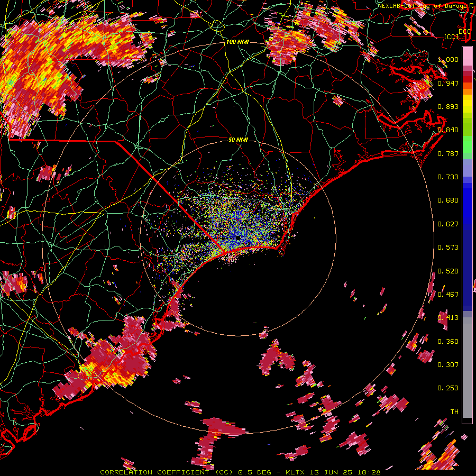
Task: Click the bright green band of the color bar
Action: pos(467,144)
